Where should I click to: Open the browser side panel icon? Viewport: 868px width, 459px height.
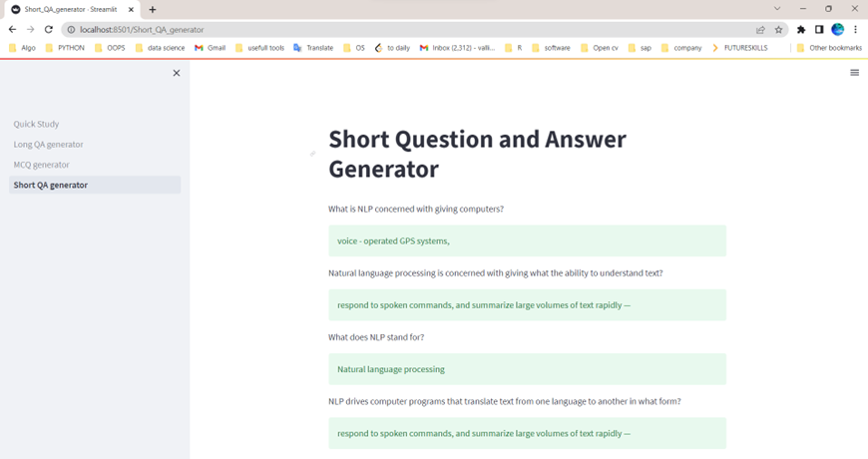tap(819, 30)
